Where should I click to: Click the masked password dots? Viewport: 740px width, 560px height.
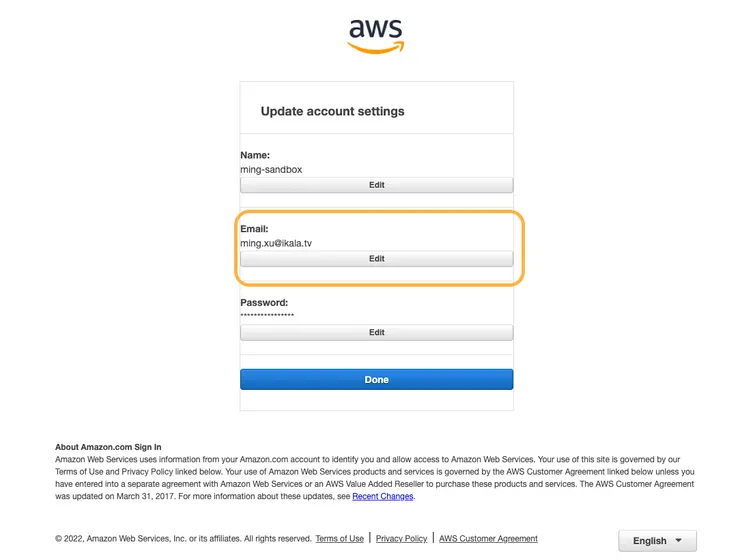(267, 316)
